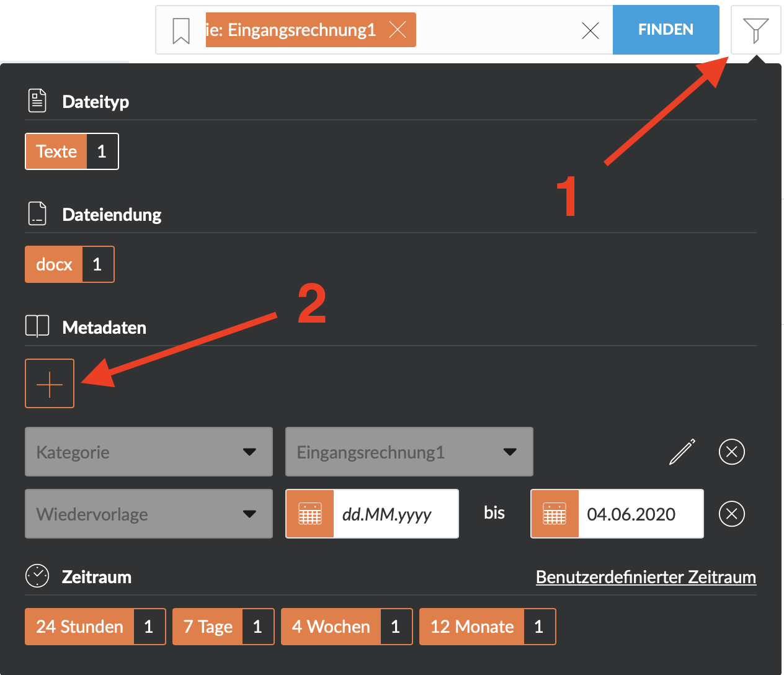Click the FINDEN button
Viewport: 784px width, 675px height.
(666, 30)
